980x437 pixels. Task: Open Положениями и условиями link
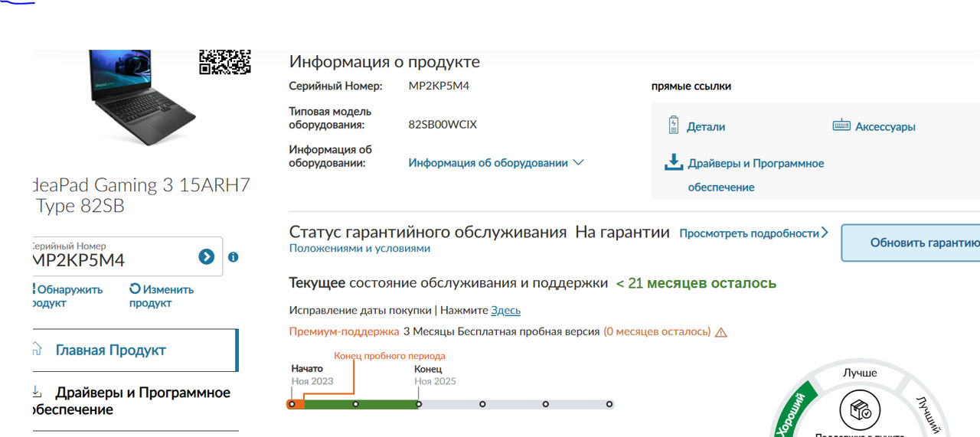360,249
